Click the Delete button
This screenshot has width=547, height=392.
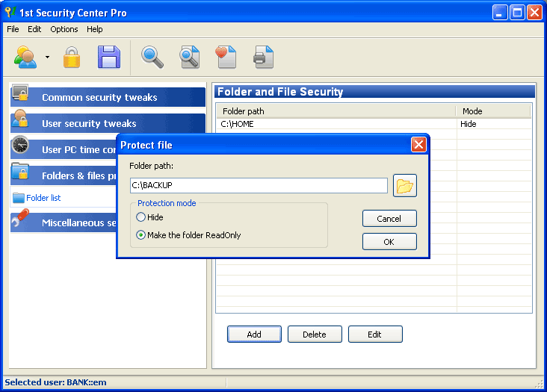click(x=315, y=335)
